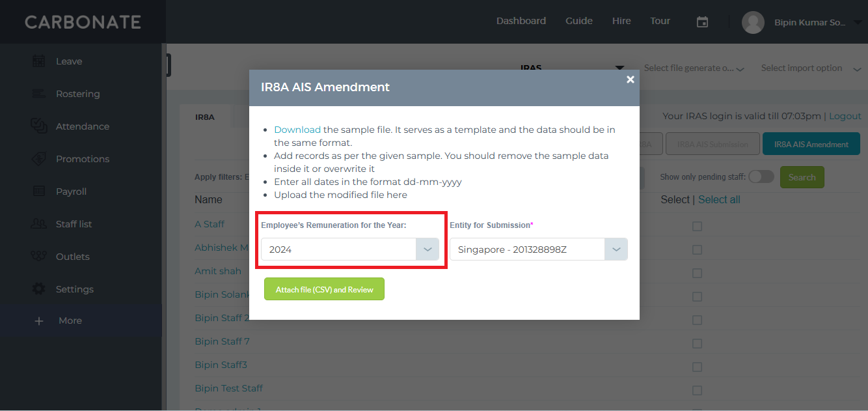Open the Entity for Submission dropdown

[x=539, y=249]
